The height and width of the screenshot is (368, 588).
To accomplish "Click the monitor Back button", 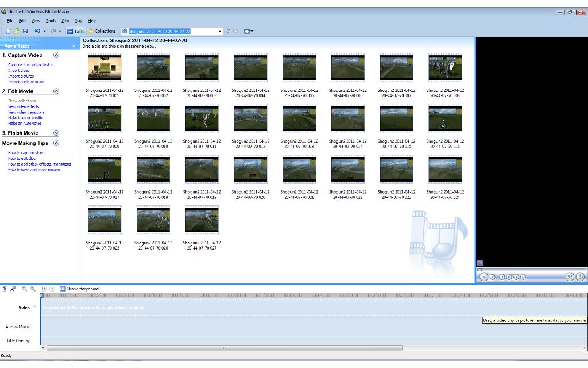I will tap(502, 277).
